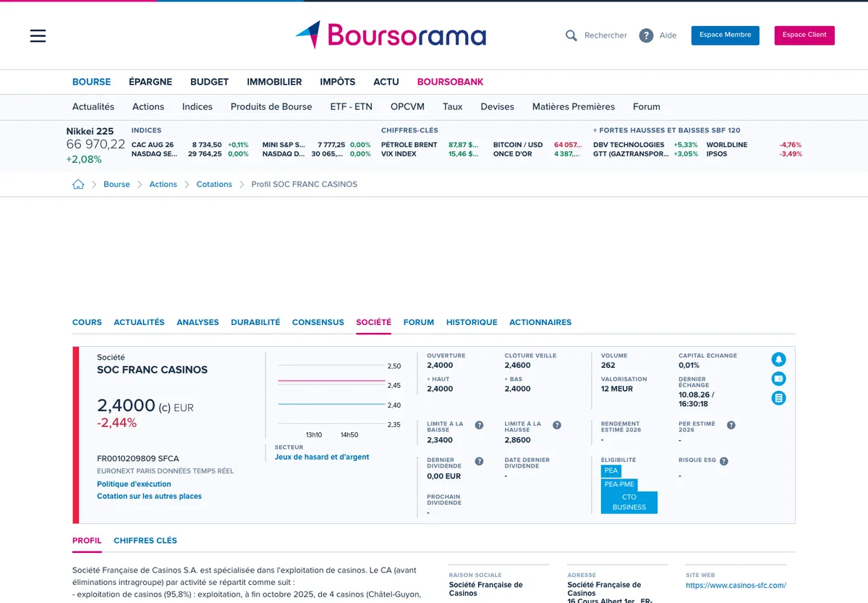Open Taux submenu
The width and height of the screenshot is (868, 603).
453,106
